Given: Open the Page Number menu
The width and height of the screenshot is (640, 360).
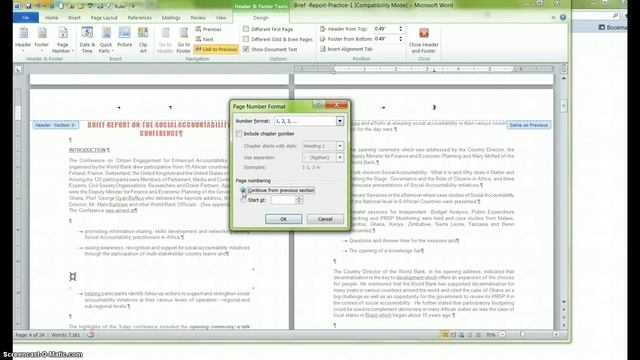Looking at the screenshot, I should coord(62,40).
